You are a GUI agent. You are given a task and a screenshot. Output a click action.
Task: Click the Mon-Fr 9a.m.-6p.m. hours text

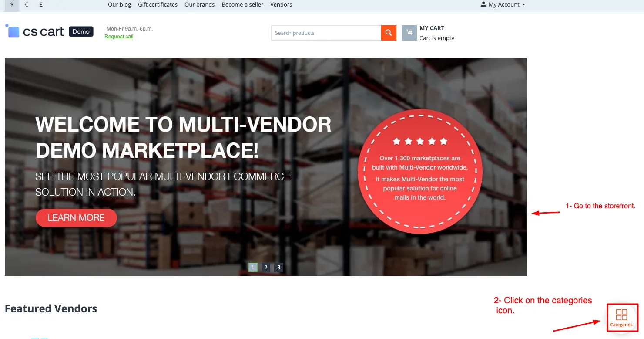(x=130, y=29)
